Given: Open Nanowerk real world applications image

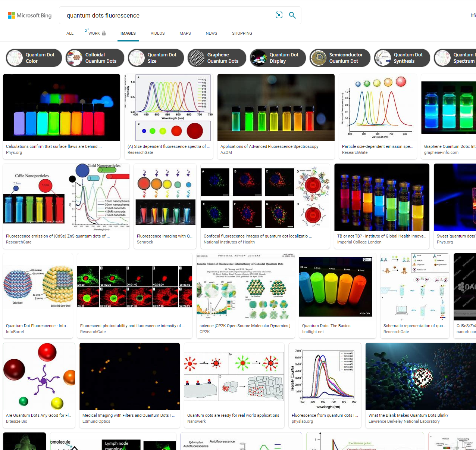Looking at the screenshot, I should click(234, 376).
